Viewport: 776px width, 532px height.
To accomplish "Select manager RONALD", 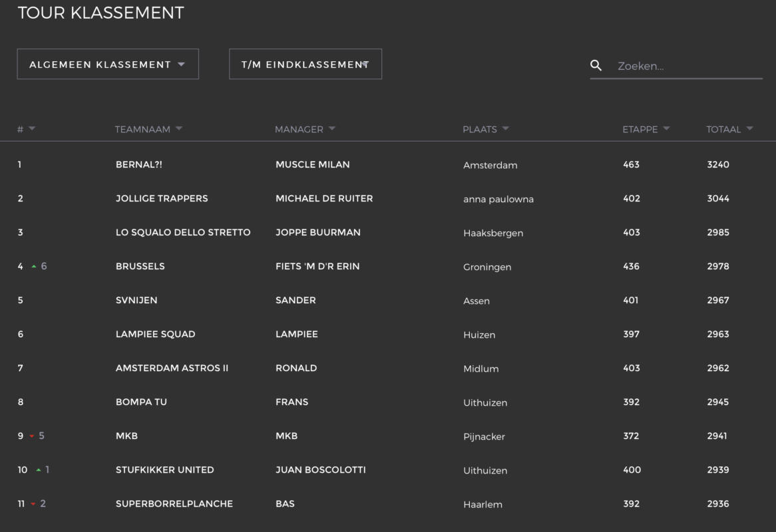I will click(296, 368).
